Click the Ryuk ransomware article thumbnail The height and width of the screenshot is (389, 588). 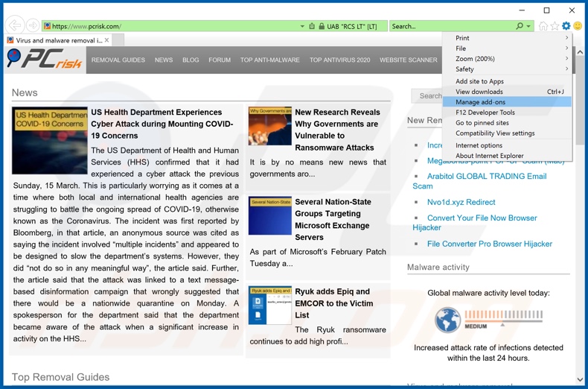coord(269,306)
